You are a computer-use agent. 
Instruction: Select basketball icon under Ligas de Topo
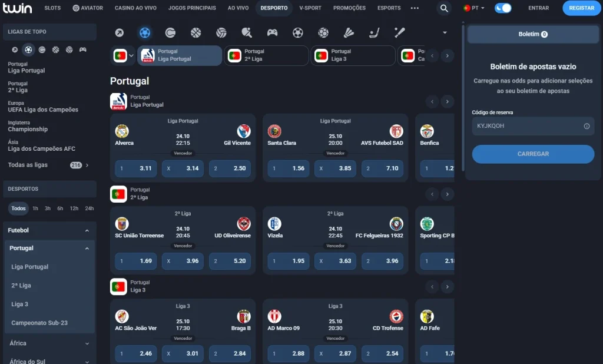pos(56,49)
